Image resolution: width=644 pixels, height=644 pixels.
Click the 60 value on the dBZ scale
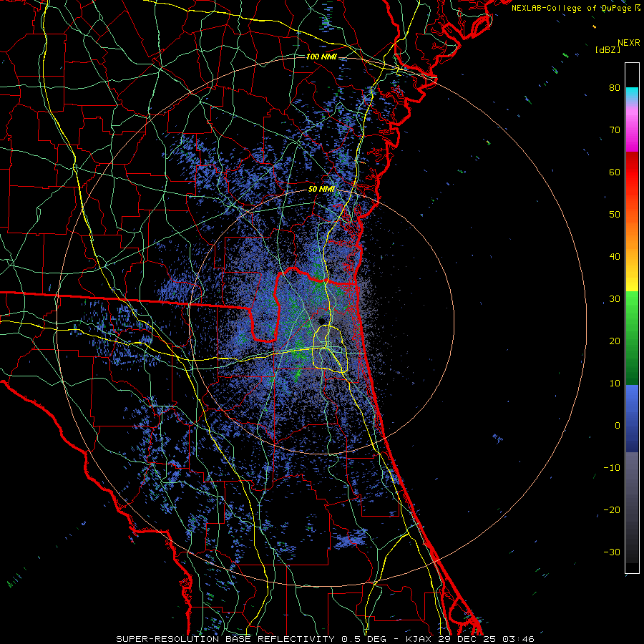tap(615, 172)
